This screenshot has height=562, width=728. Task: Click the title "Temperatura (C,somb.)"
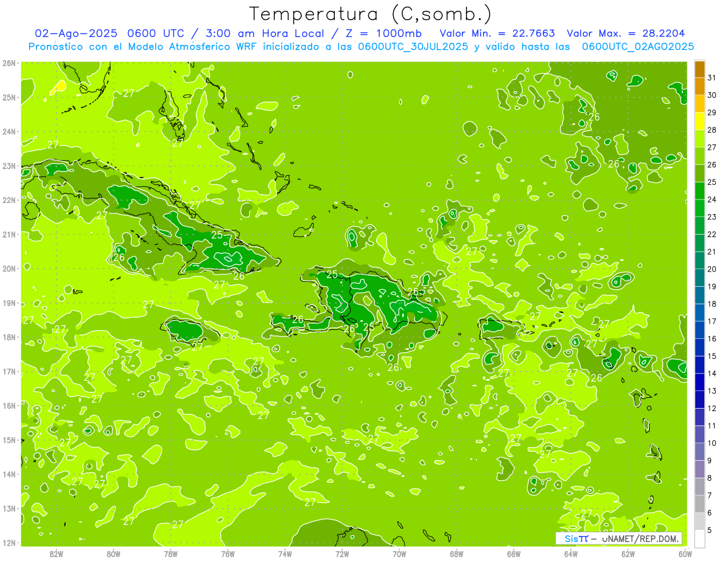[x=371, y=14]
